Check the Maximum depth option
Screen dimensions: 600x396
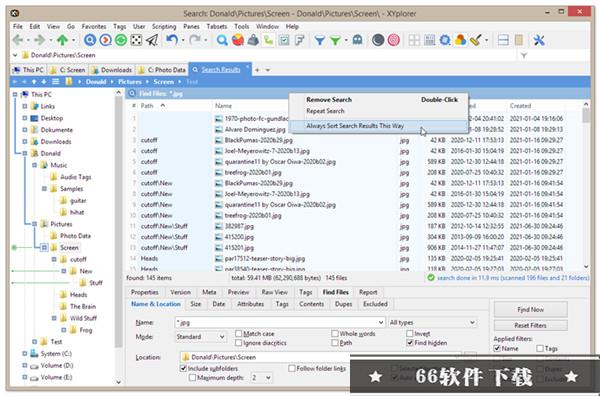point(192,378)
